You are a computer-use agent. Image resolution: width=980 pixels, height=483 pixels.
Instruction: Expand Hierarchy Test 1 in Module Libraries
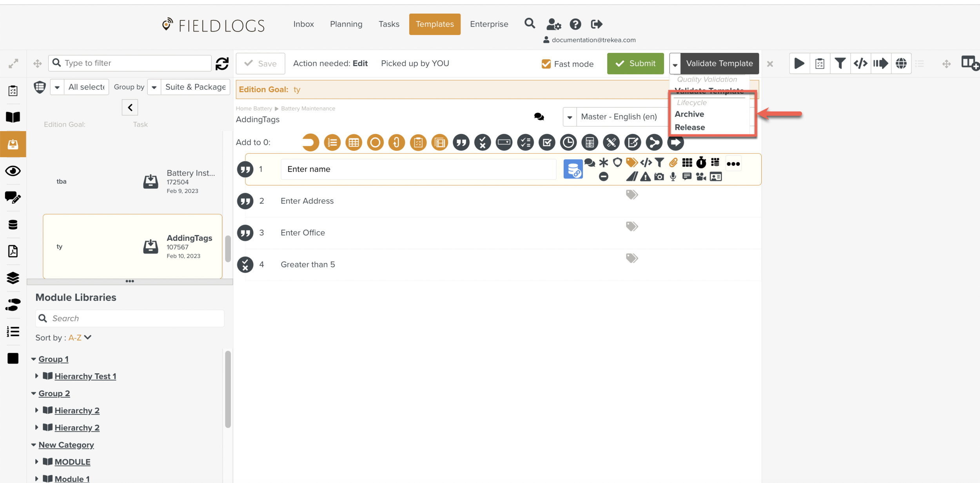point(37,376)
